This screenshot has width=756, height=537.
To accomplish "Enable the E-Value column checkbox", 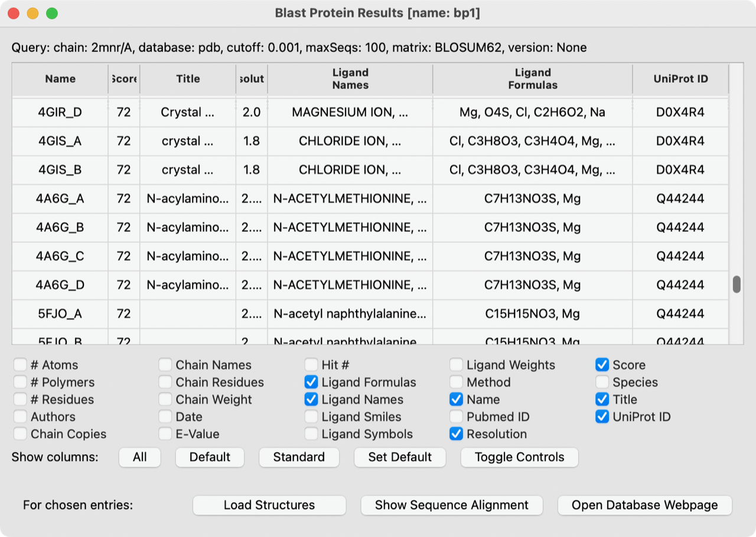I will [x=165, y=434].
